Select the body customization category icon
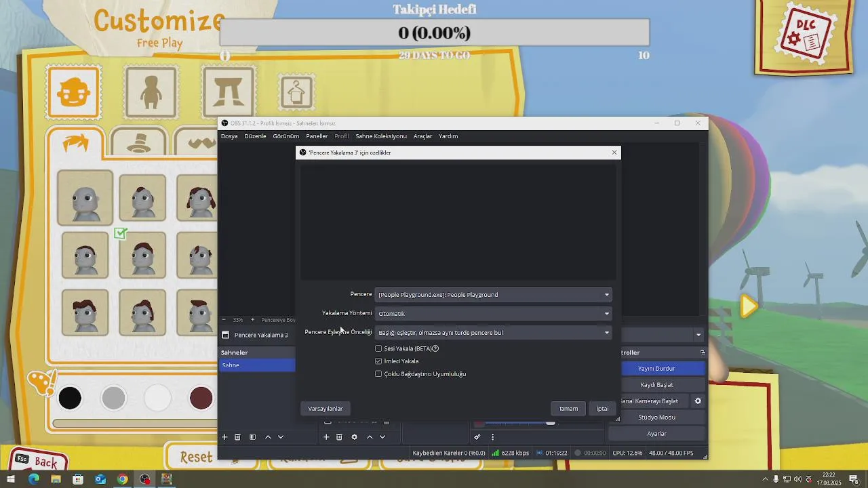Screen dimensions: 868x488 (151, 92)
